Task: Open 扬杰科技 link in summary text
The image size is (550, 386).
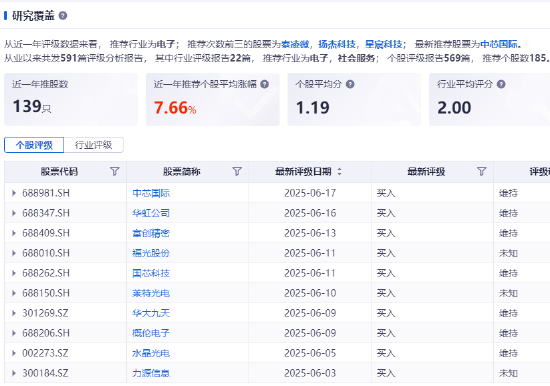Action: point(337,44)
